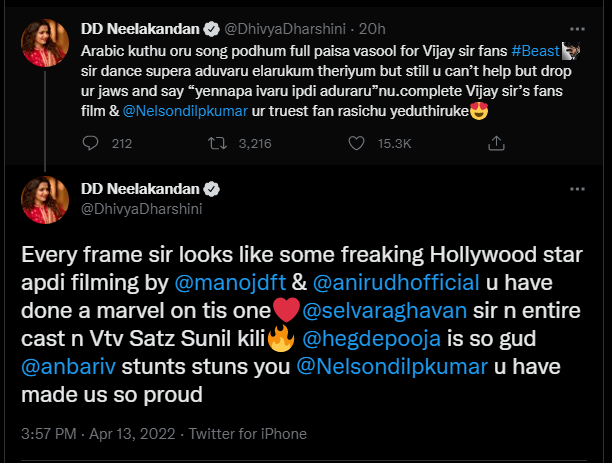Open the main tweet author avatar
The width and height of the screenshot is (612, 463).
pyautogui.click(x=46, y=200)
